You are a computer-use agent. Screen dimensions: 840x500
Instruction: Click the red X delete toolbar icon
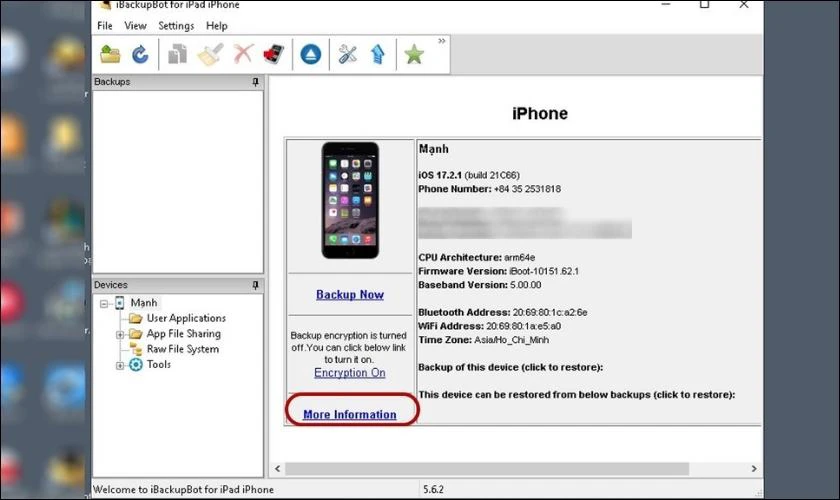coord(243,54)
